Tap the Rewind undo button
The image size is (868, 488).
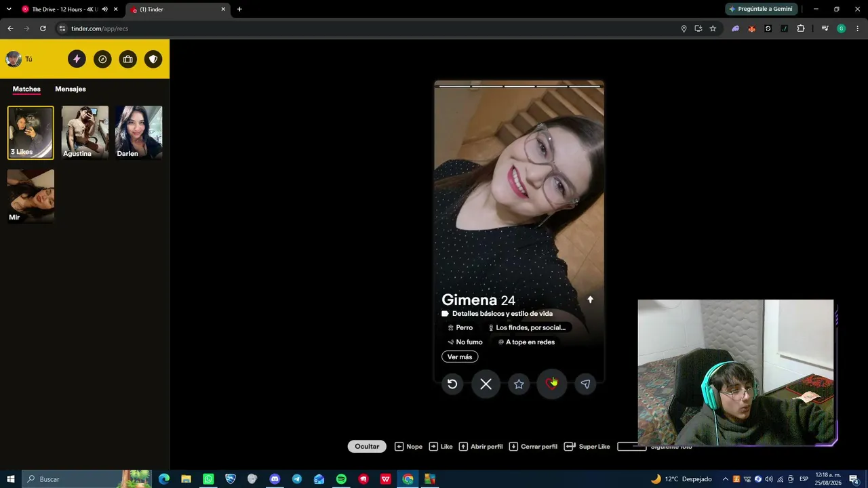tap(452, 384)
